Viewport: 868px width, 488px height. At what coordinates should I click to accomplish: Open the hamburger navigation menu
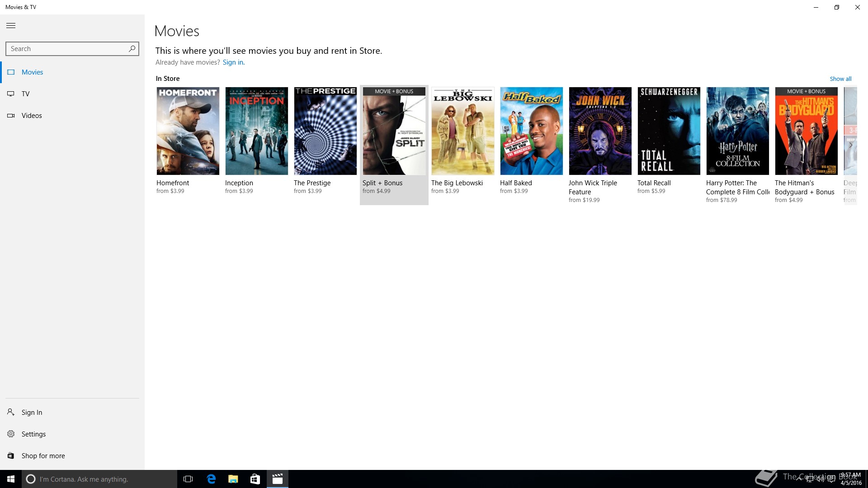pyautogui.click(x=11, y=26)
